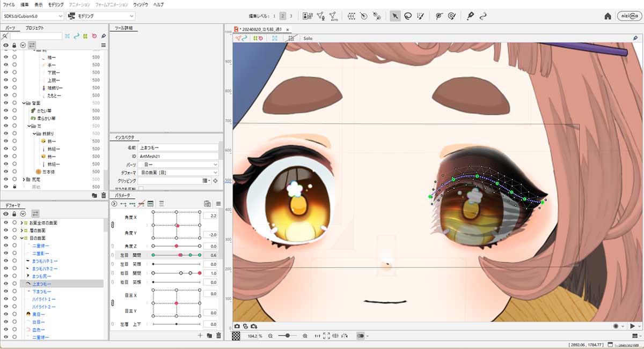Expand the お面全体の曲面 deformer
The width and height of the screenshot is (644, 349).
pos(21,222)
